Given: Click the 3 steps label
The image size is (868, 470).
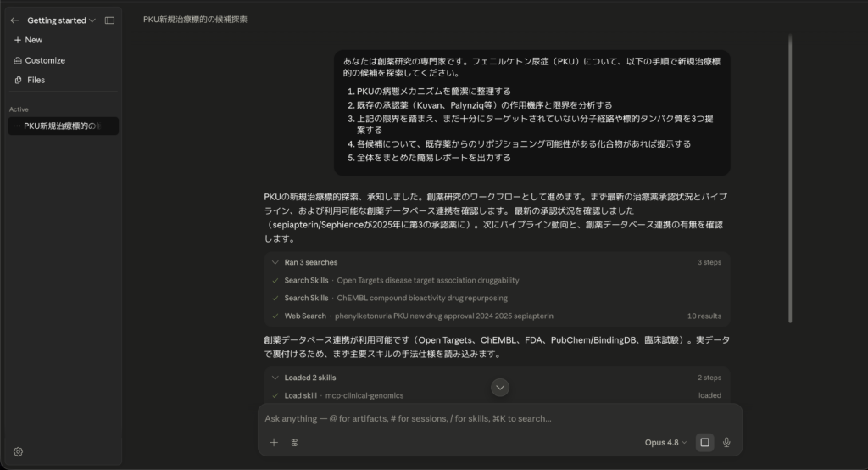Looking at the screenshot, I should click(709, 262).
